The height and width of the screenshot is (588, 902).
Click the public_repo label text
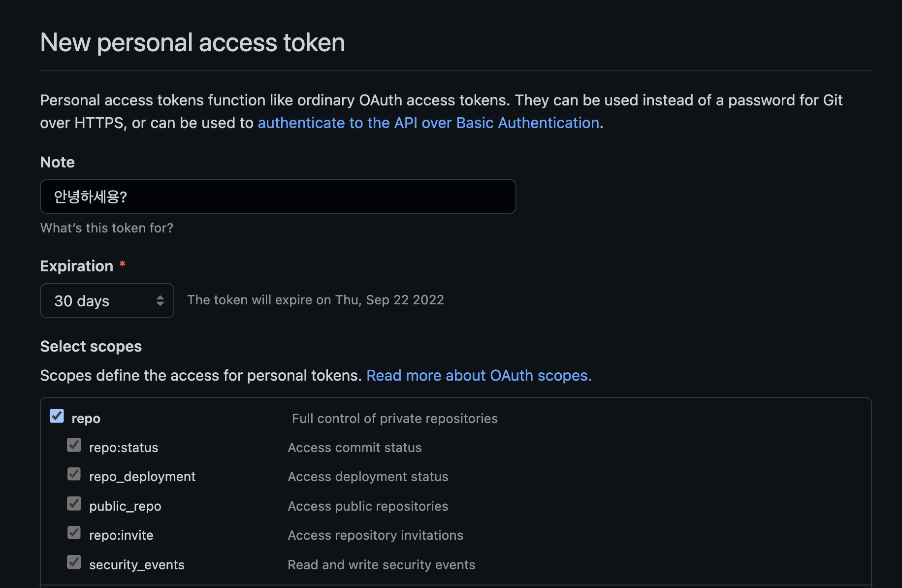(x=125, y=506)
